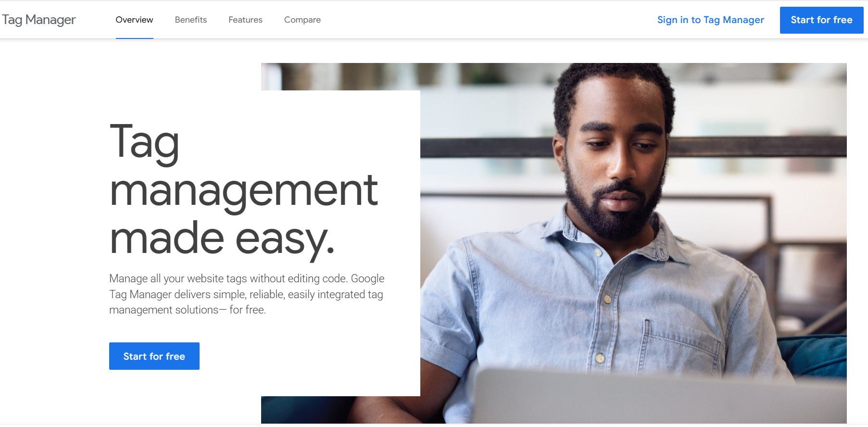Image resolution: width=868 pixels, height=427 pixels.
Task: Click the words 'made easy.' in headline
Action: 222,239
